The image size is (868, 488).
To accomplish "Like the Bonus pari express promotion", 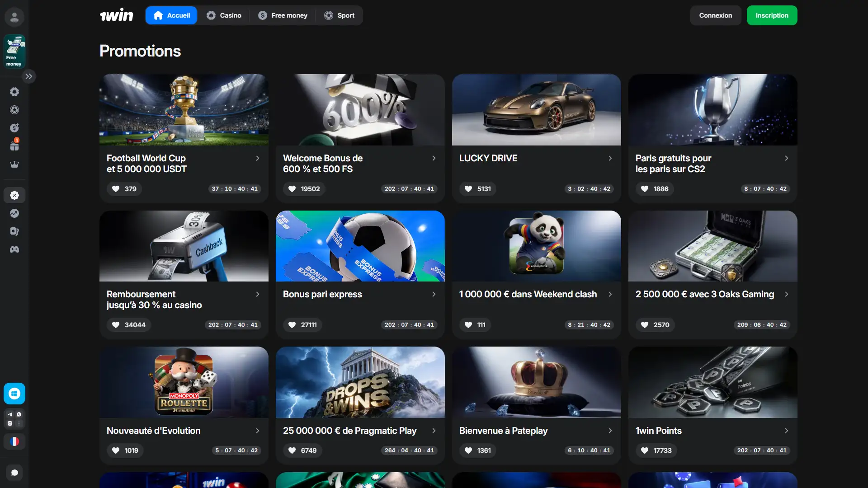I will click(303, 325).
